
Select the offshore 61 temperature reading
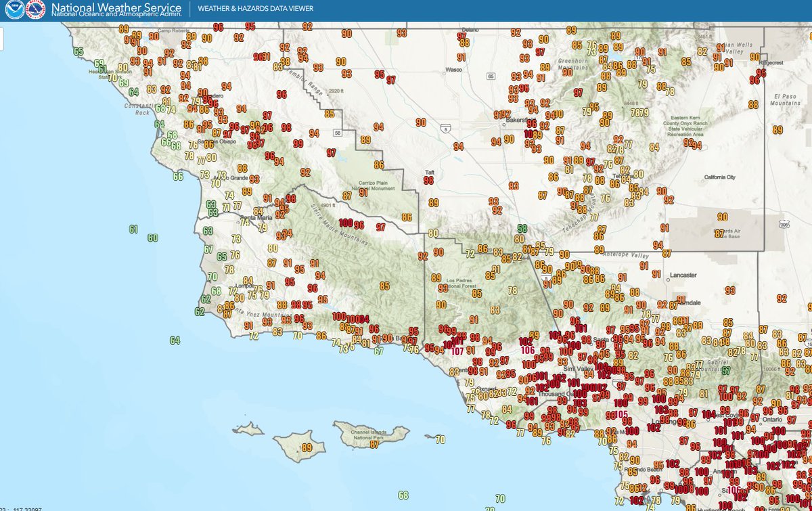(x=134, y=229)
